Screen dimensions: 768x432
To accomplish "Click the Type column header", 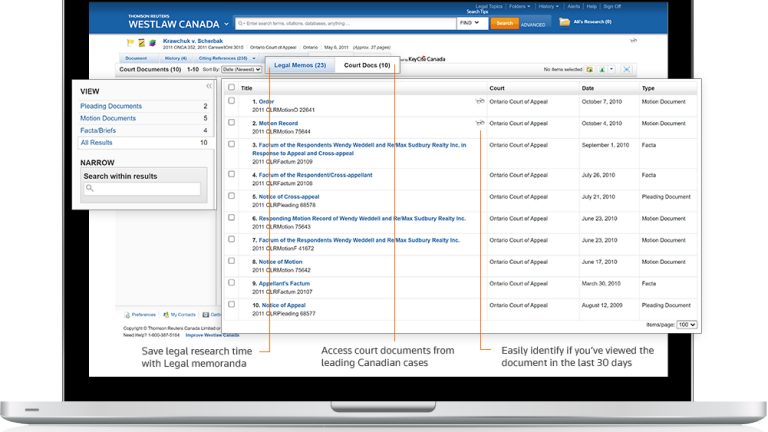I will pos(648,88).
